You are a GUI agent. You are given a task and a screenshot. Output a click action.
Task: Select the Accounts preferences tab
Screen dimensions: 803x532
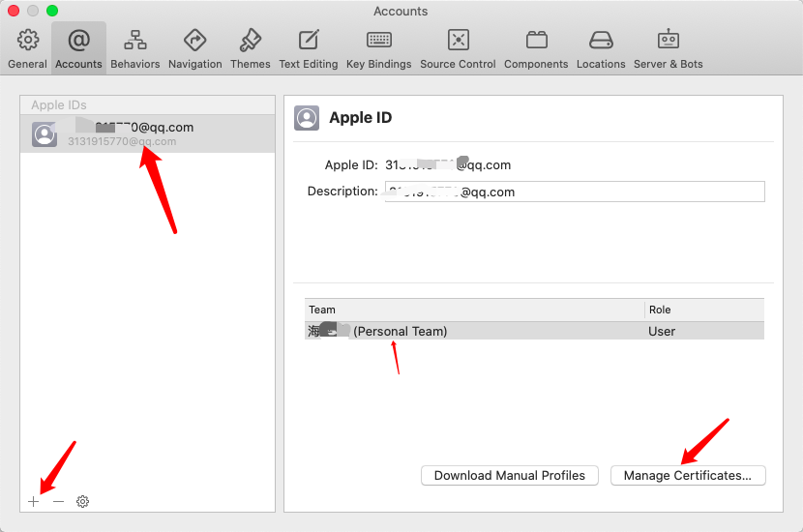(x=79, y=48)
